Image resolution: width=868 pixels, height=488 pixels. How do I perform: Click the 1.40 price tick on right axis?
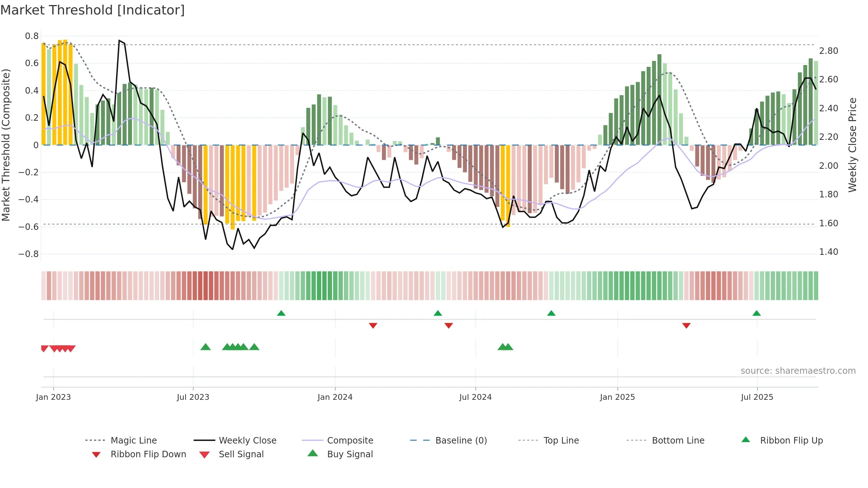click(x=829, y=252)
